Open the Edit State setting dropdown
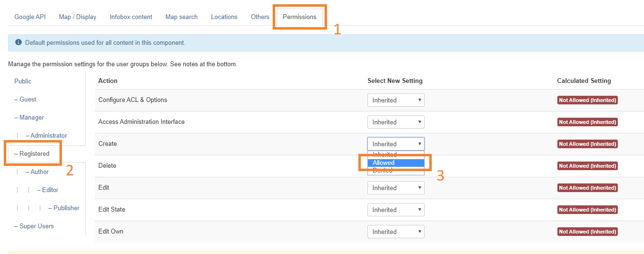The height and width of the screenshot is (254, 644). click(396, 210)
